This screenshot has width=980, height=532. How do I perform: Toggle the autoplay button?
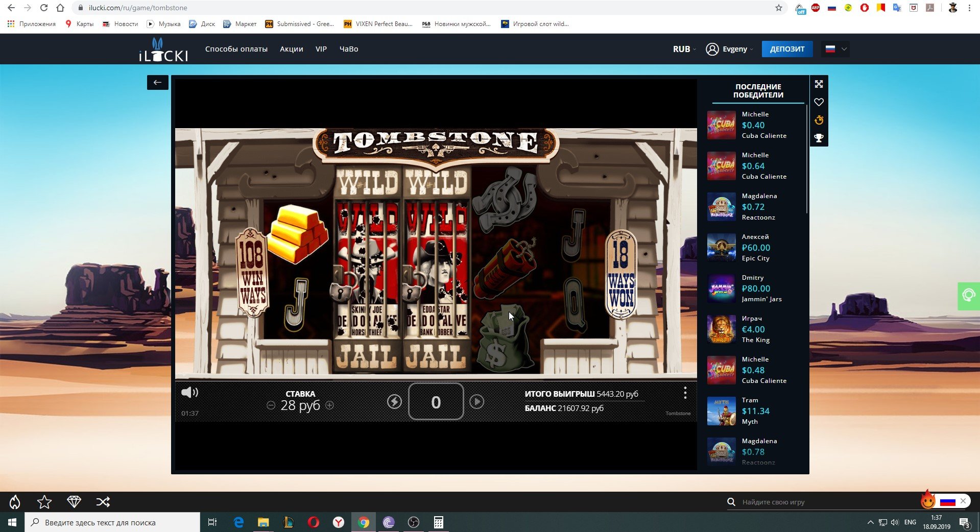[x=476, y=402]
